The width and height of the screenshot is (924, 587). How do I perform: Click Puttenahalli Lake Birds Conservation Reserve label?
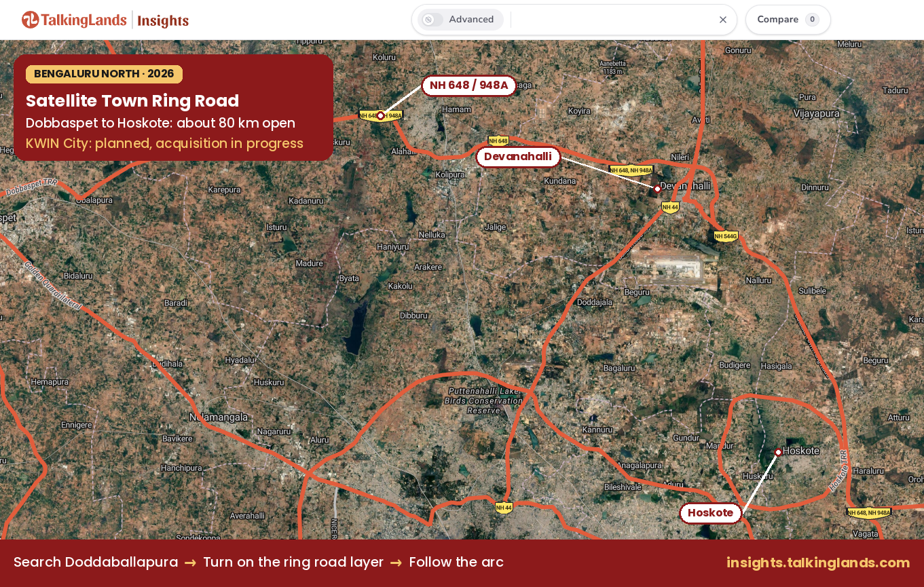point(485,400)
